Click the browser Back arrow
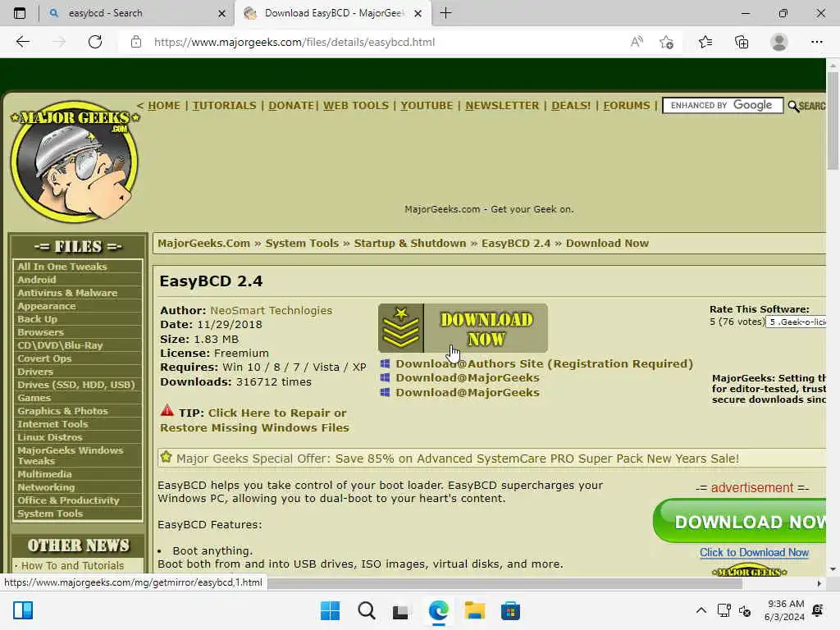 point(22,42)
